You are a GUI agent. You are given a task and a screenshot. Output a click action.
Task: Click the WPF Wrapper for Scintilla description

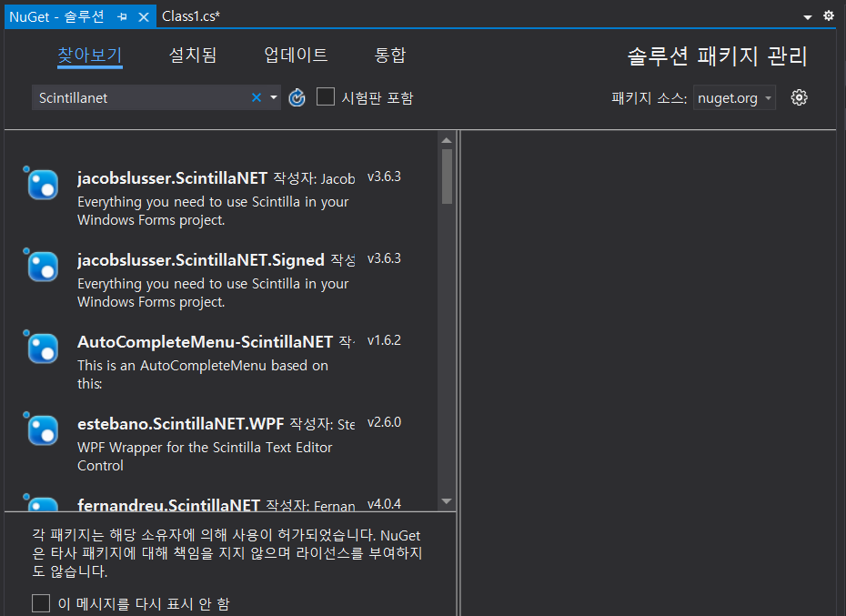(205, 456)
